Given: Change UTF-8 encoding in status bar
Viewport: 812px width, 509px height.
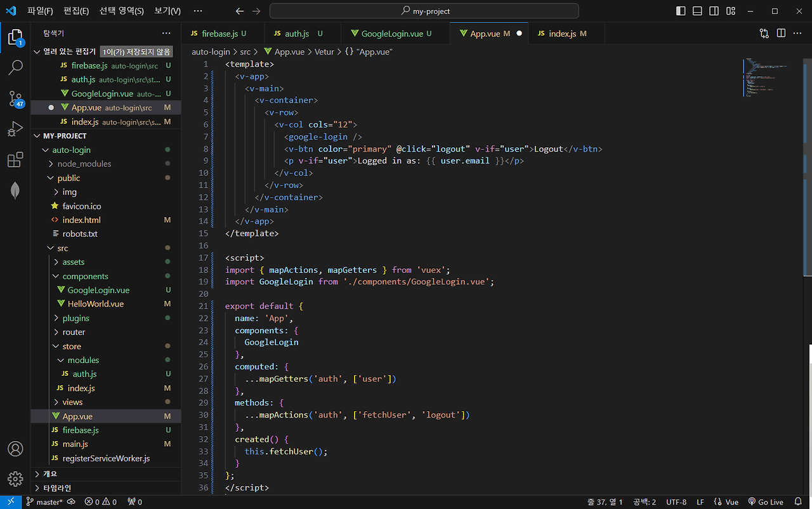Looking at the screenshot, I should click(676, 502).
